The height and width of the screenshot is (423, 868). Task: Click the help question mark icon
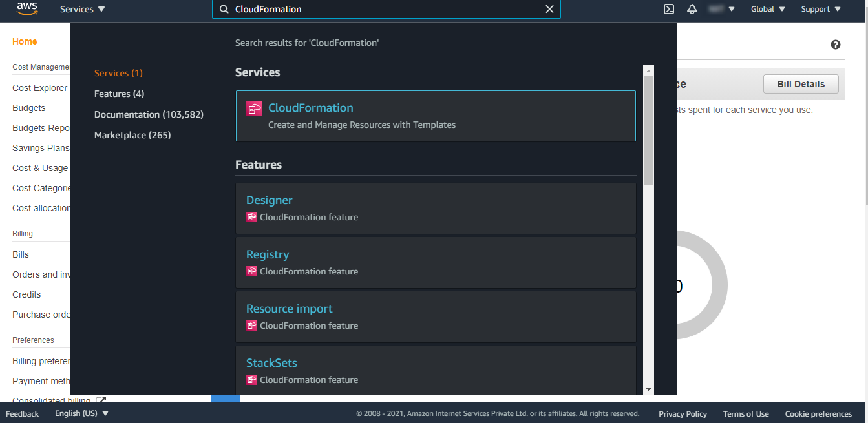[x=835, y=45]
